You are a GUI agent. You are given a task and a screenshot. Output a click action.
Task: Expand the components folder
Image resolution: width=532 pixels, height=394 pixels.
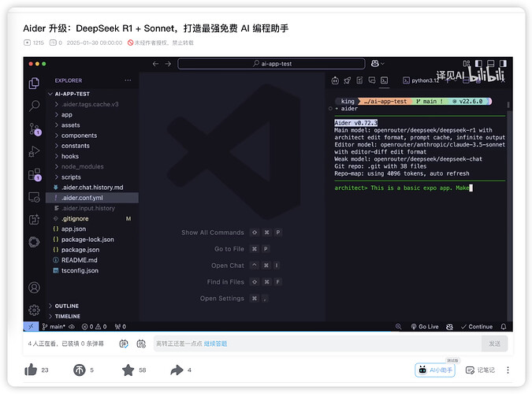tap(79, 136)
